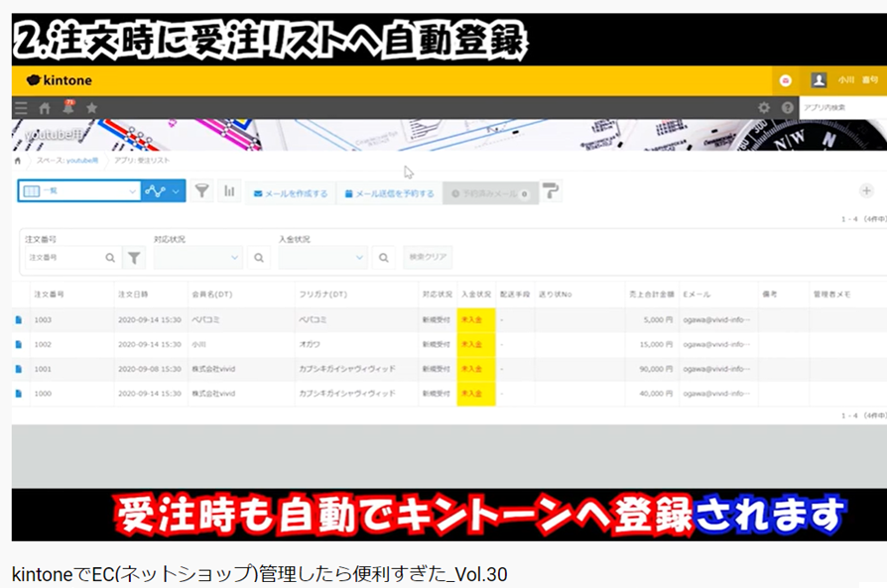Expand the graph icon's chevron dropdown
This screenshot has height=588, width=887.
[175, 190]
